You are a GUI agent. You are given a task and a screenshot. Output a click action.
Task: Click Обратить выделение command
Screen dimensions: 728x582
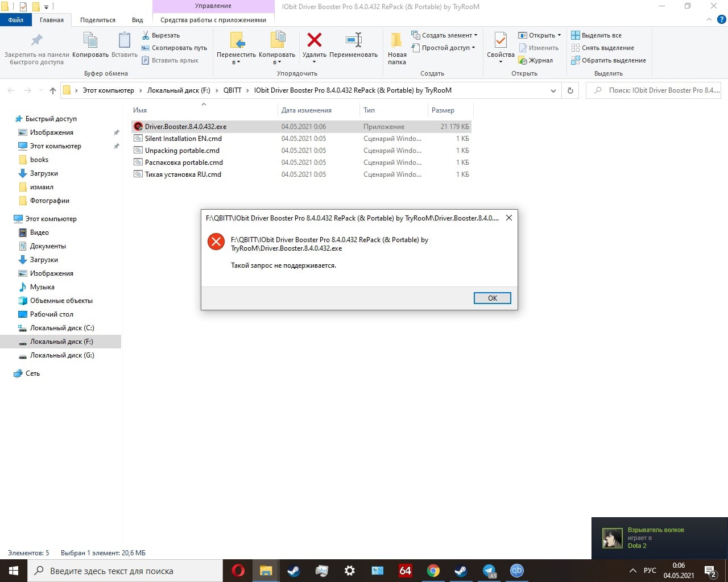[x=609, y=60]
